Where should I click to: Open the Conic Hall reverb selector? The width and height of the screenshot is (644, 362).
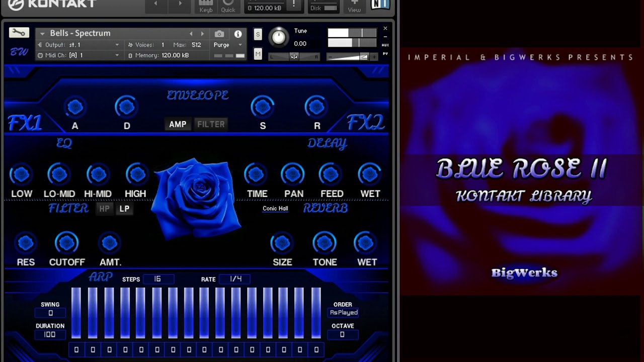[x=275, y=208]
